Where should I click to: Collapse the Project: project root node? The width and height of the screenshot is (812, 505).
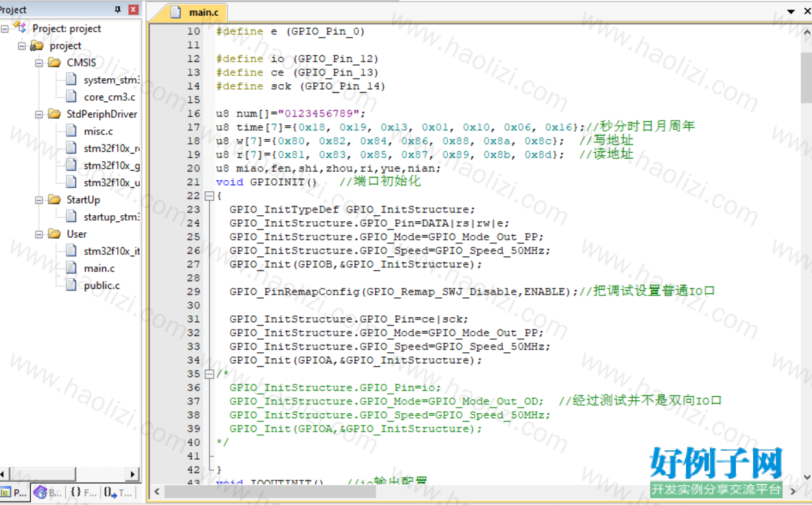point(5,29)
